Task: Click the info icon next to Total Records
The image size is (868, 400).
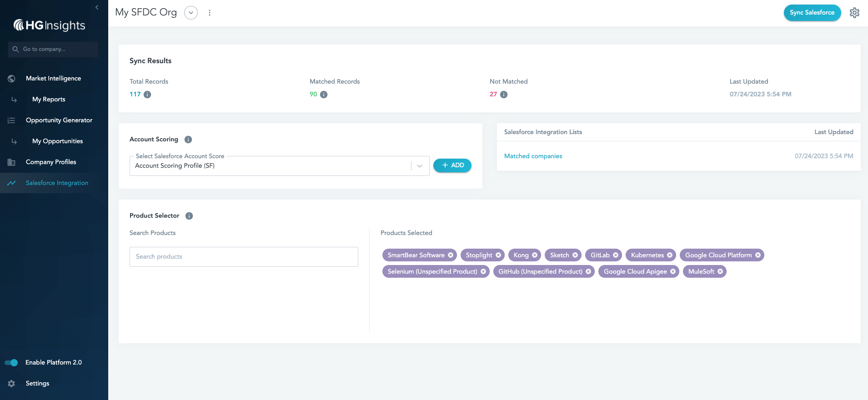Action: (x=147, y=95)
